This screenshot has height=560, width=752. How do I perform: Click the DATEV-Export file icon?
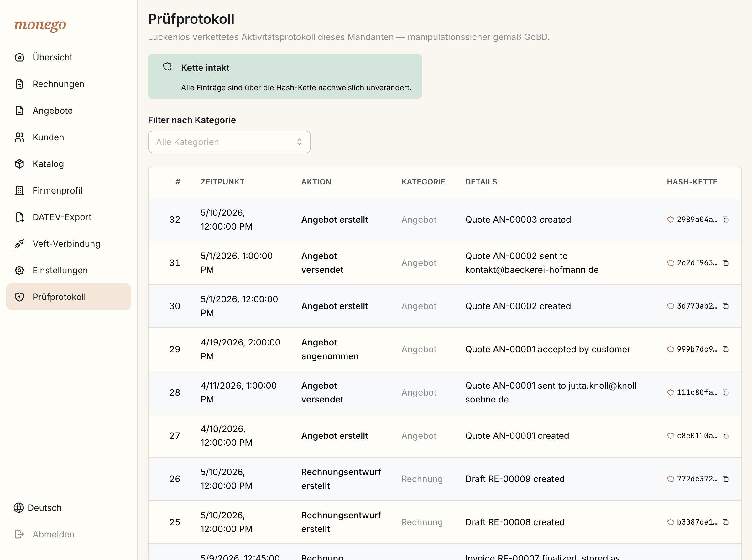(x=19, y=217)
